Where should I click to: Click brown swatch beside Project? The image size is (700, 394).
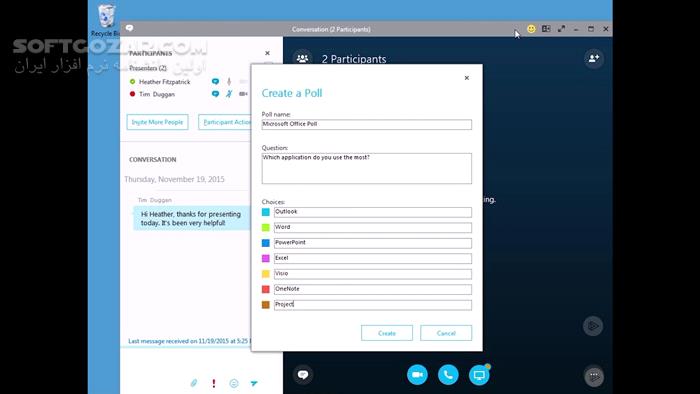[x=266, y=304]
